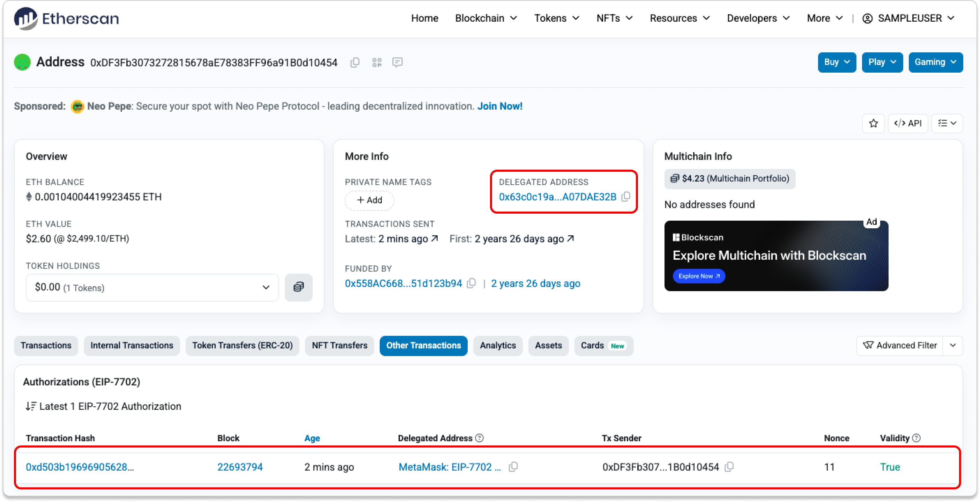Viewport: 980px width, 502px height.
Task: Switch to the Transactions tab
Action: [46, 345]
